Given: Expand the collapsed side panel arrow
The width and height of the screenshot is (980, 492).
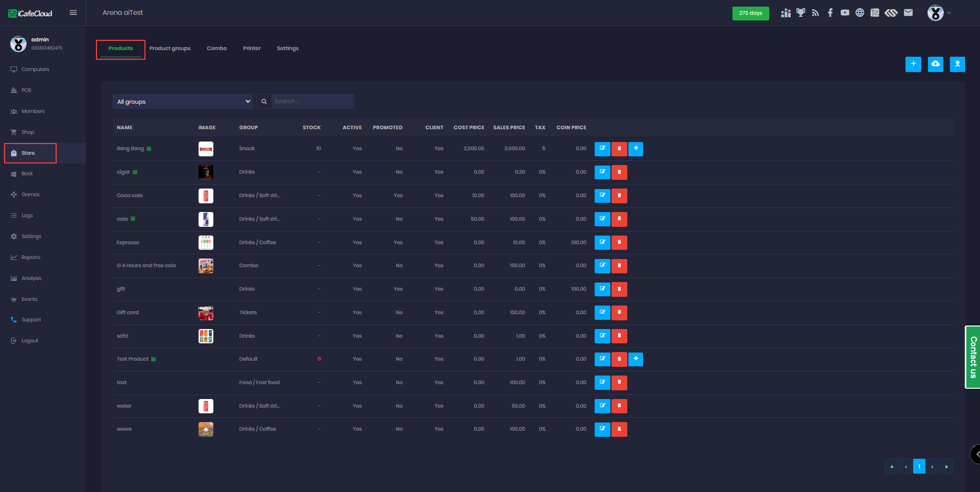Looking at the screenshot, I should (976, 454).
